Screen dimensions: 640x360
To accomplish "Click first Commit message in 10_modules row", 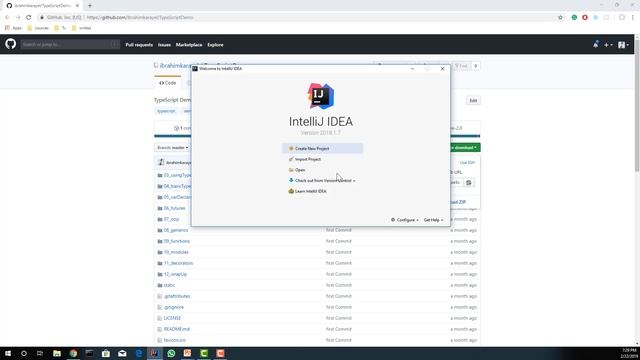I will pos(339,252).
